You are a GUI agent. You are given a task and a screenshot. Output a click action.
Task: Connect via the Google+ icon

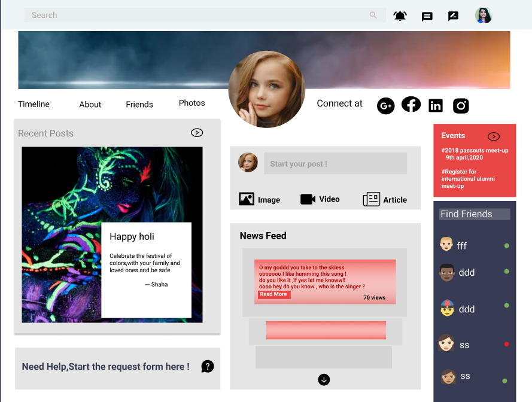(386, 105)
